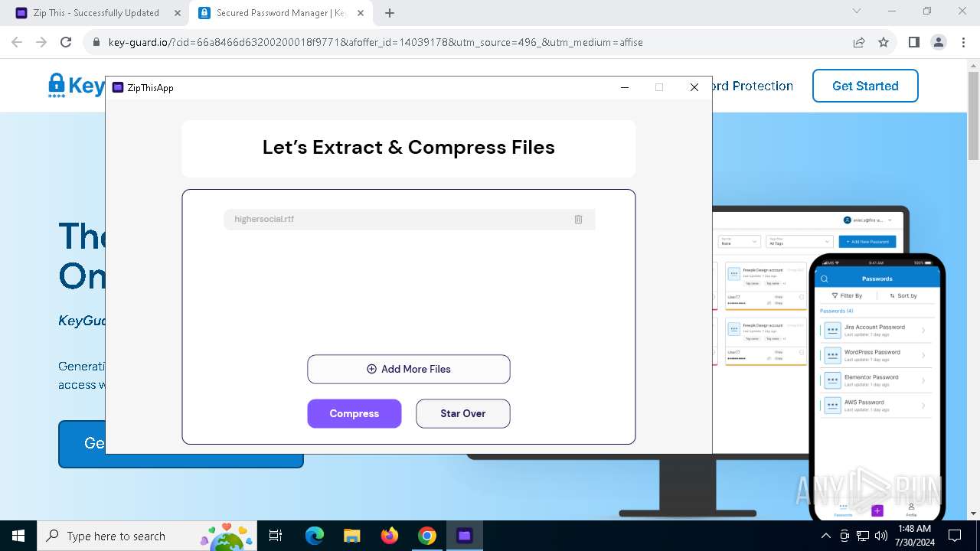The height and width of the screenshot is (551, 980).
Task: Go forward in browser history
Action: pyautogui.click(x=41, y=42)
